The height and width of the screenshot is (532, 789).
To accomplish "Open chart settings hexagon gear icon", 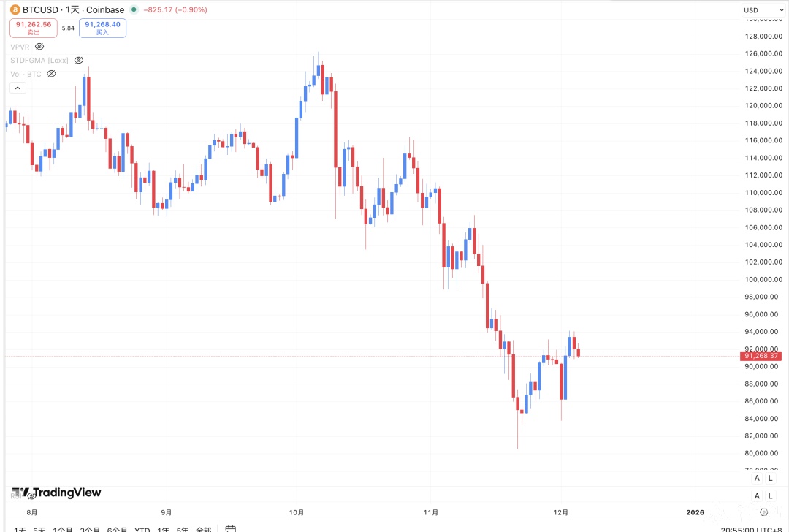I will (763, 512).
